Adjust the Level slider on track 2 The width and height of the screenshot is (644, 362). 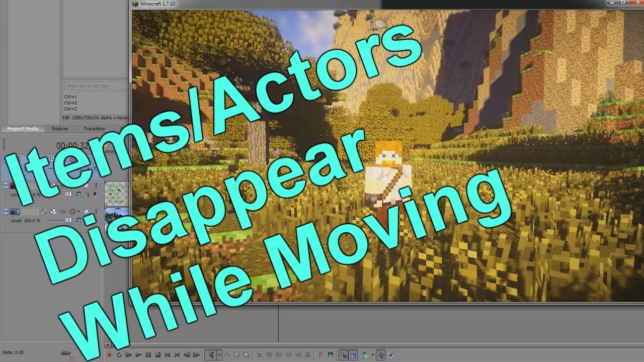pyautogui.click(x=68, y=195)
